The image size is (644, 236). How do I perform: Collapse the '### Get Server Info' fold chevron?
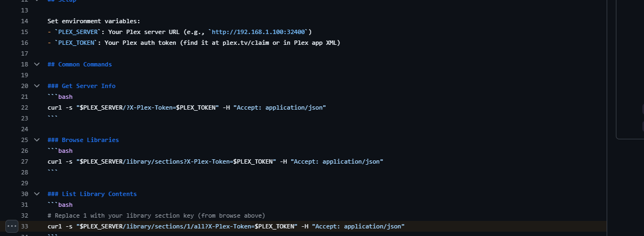tap(37, 86)
